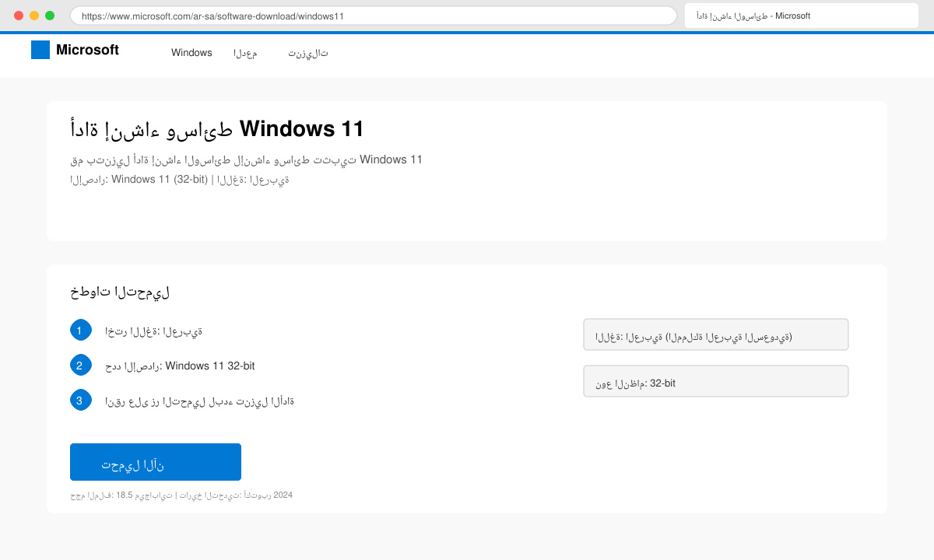Click the red close window button

(x=19, y=16)
